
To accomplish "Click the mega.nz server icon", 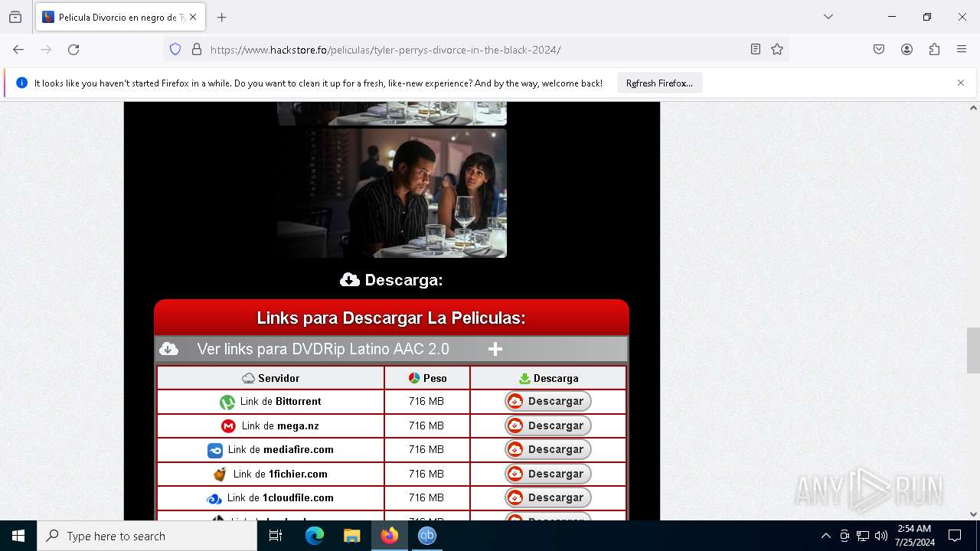I will coord(228,426).
